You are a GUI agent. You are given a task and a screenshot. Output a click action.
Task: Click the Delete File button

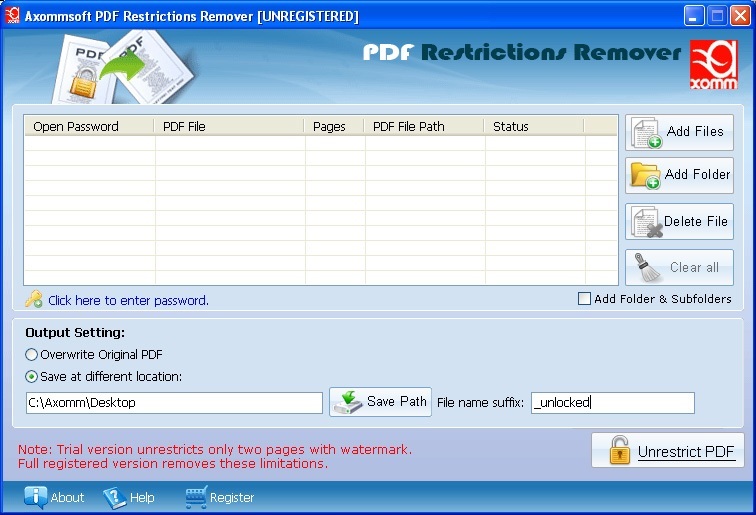coord(679,222)
